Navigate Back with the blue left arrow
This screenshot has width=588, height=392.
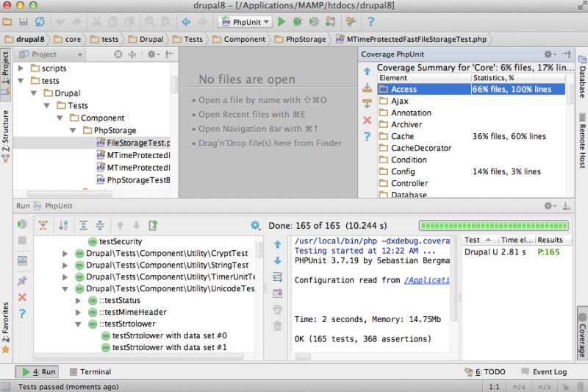pos(186,22)
